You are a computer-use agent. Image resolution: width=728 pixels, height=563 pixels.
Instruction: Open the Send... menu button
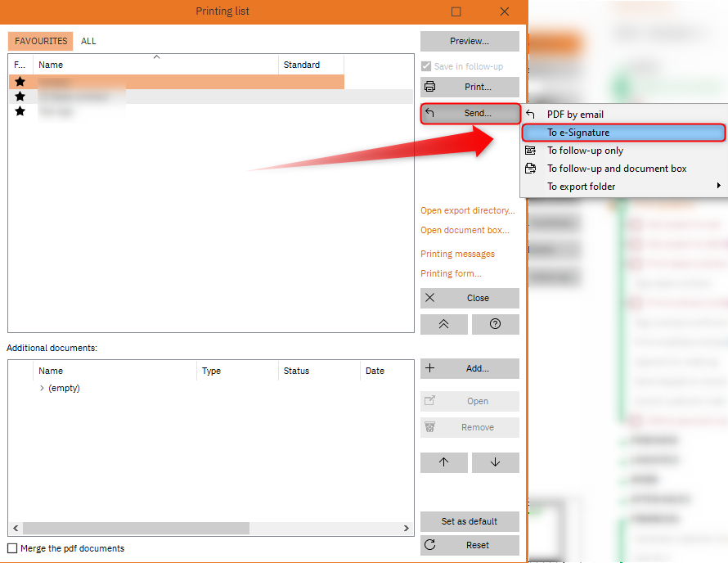(470, 114)
